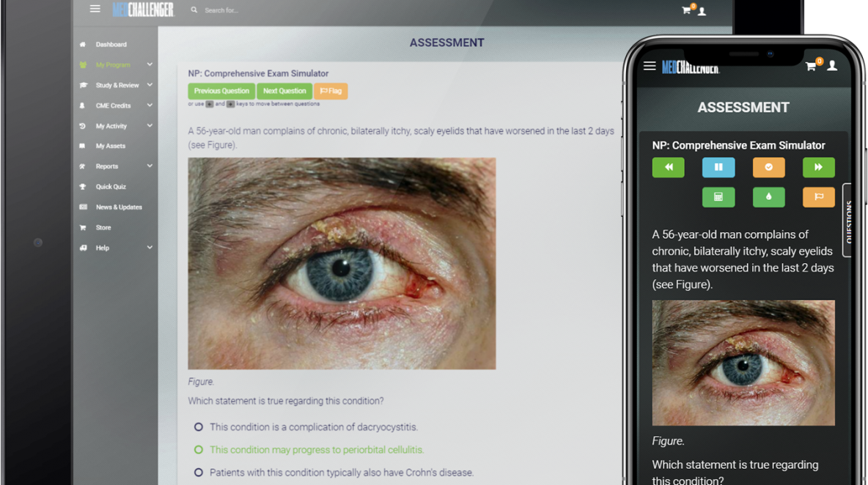Screen dimensions: 868x485
Task: Click the search magnifier icon on tablet
Action: 194,10
